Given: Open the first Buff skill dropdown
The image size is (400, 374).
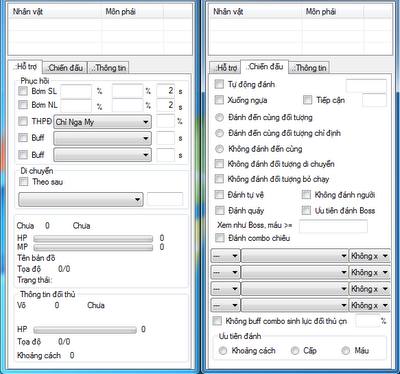Looking at the screenshot, I should (x=102, y=138).
